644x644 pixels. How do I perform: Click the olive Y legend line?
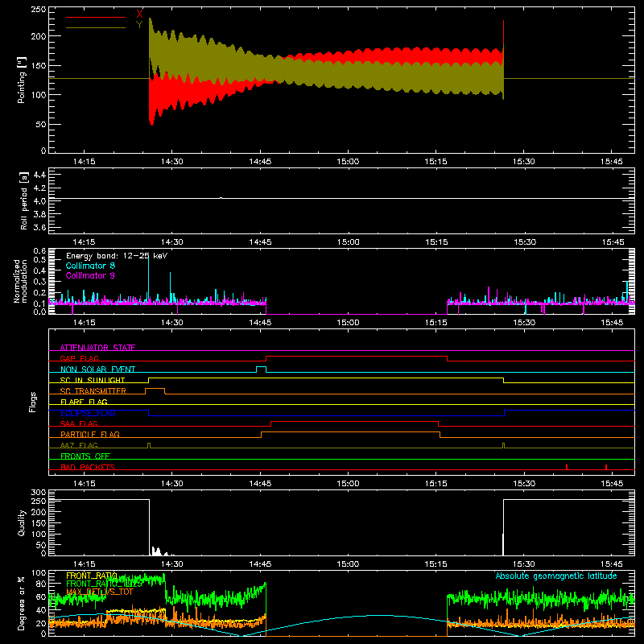click(x=95, y=28)
